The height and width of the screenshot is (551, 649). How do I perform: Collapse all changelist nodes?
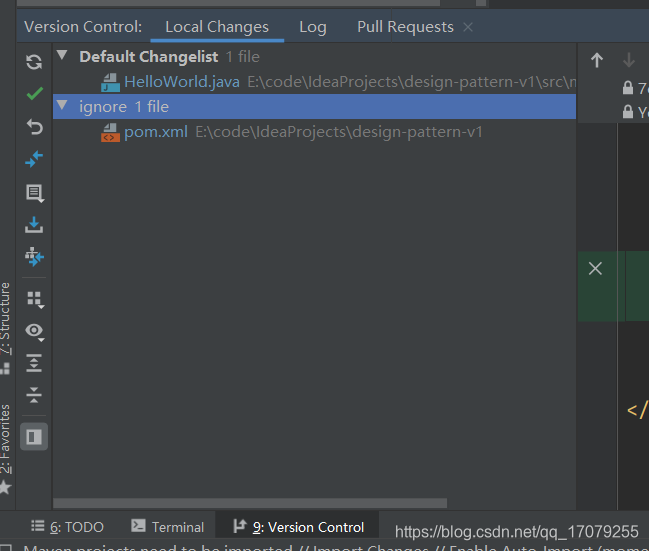(34, 395)
